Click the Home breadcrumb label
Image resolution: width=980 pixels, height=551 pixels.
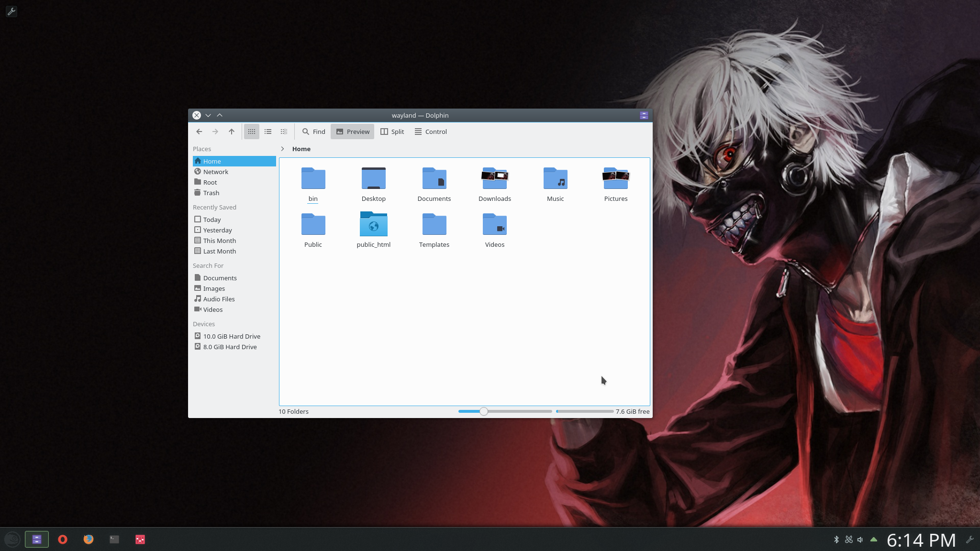tap(301, 149)
